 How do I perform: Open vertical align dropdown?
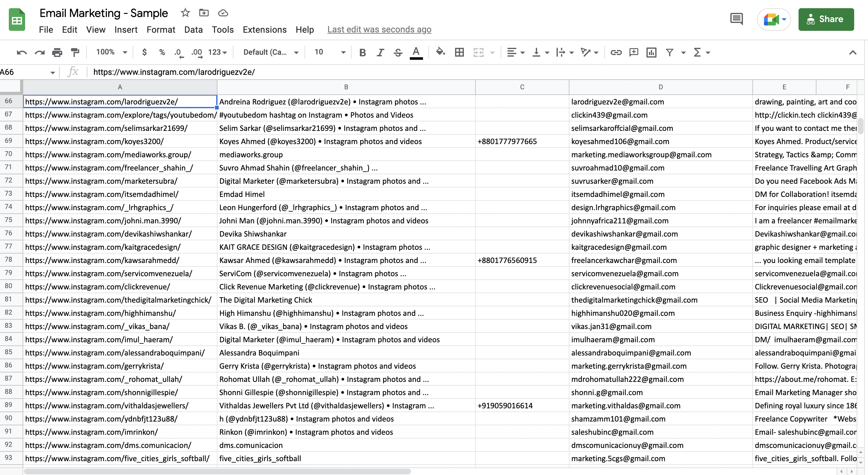click(540, 52)
